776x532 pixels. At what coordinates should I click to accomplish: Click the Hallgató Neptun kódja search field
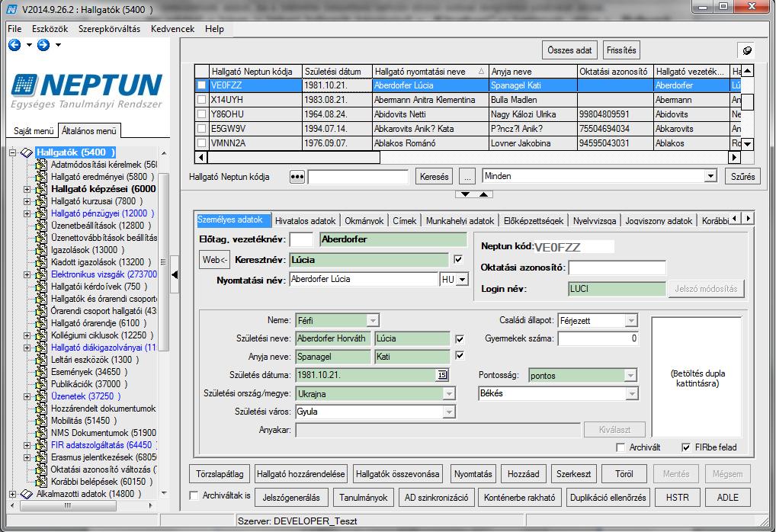coord(358,177)
